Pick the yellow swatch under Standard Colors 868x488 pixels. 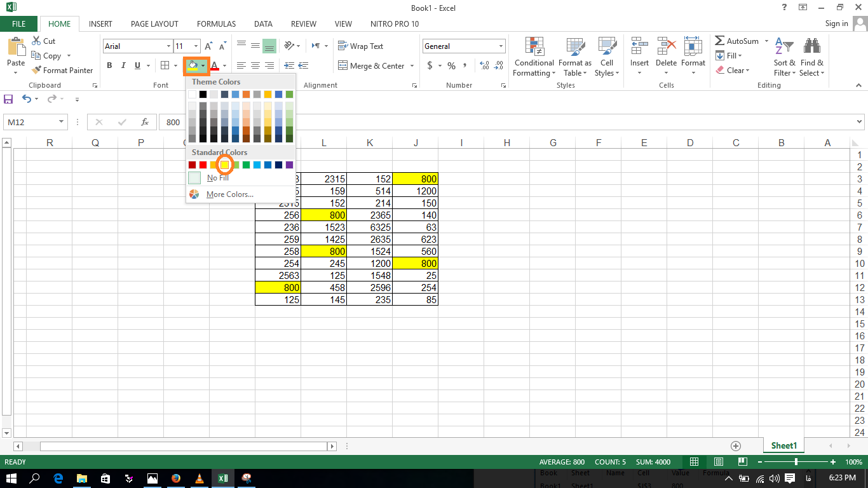(224, 165)
